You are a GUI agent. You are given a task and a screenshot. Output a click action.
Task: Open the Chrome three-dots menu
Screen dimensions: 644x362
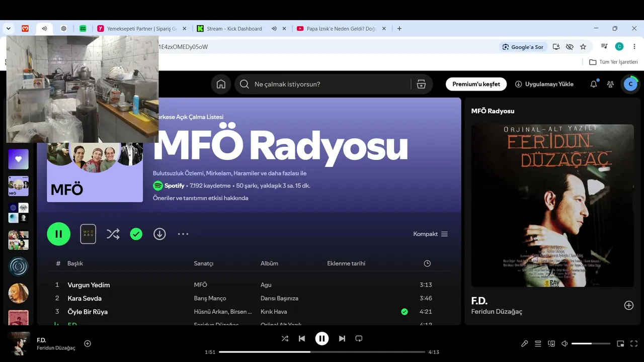click(634, 47)
